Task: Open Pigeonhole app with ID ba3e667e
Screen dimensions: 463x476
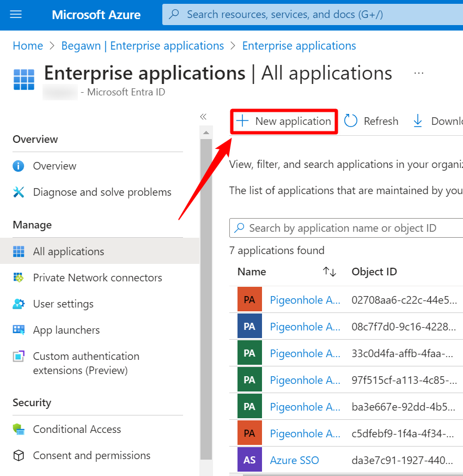Action: 305,407
